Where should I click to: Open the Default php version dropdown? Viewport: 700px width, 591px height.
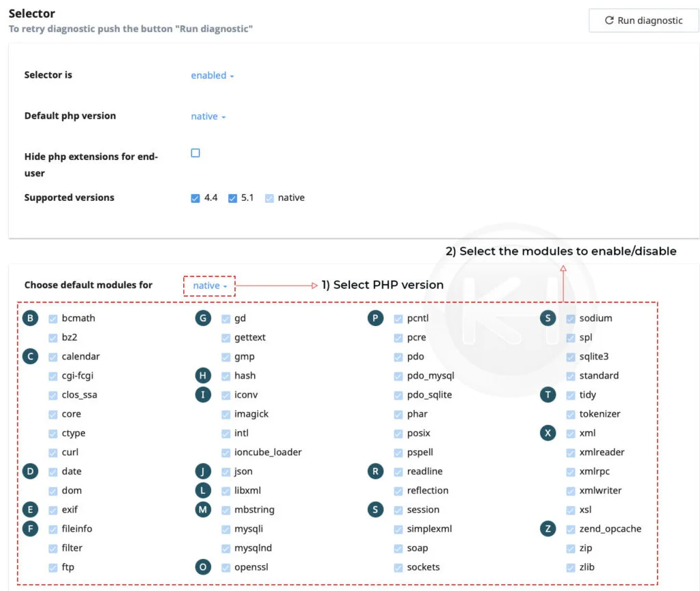click(x=205, y=116)
